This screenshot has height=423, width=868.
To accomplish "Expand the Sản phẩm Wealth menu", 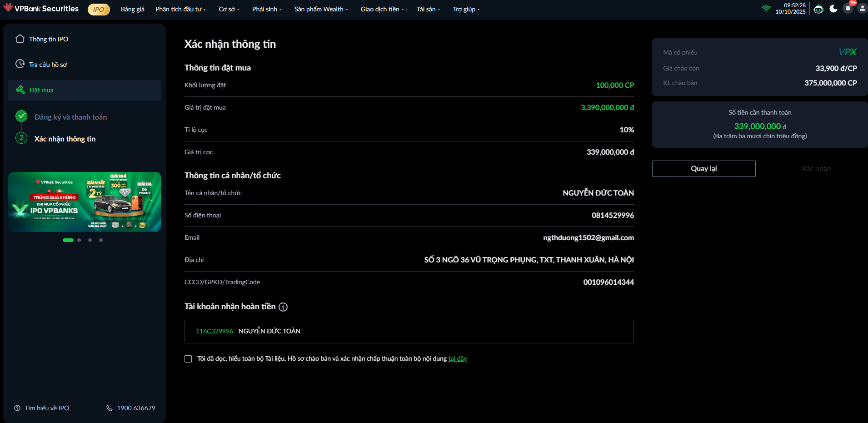I will (320, 9).
